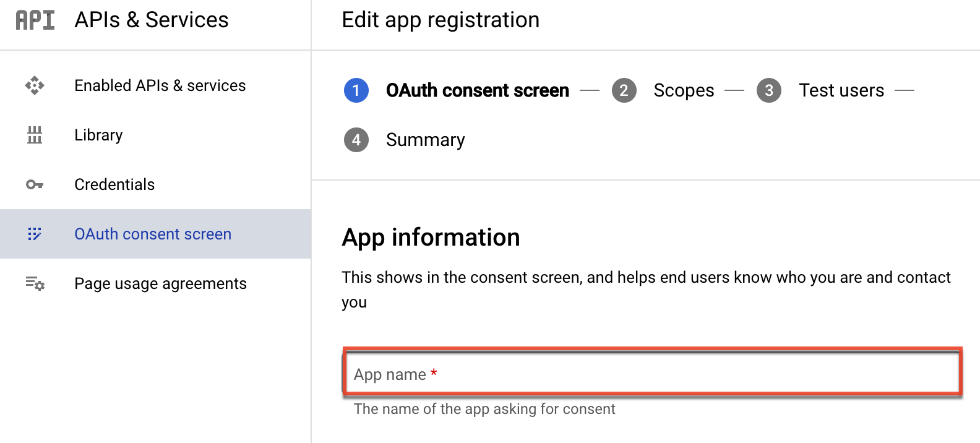Click the step 4 circle badge
Viewport: 980px width, 443px height.
pyautogui.click(x=356, y=140)
